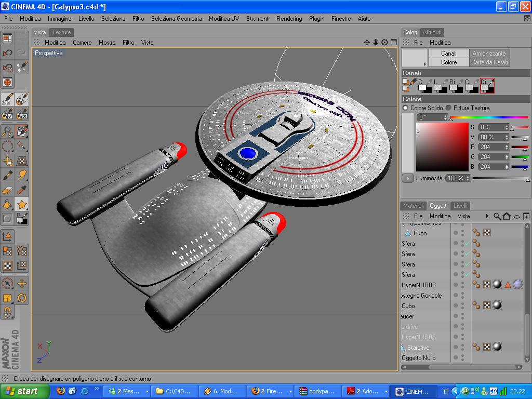Click the Armonizzante button

point(489,54)
